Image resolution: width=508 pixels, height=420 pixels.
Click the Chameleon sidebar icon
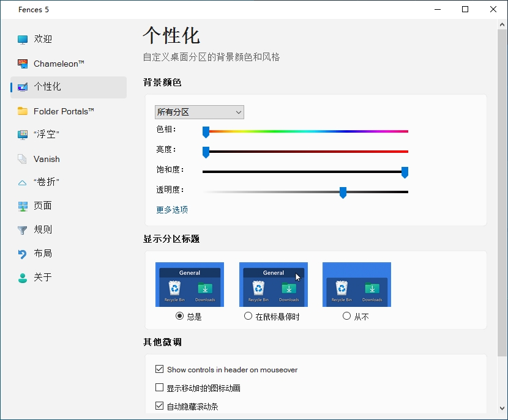tap(23, 64)
